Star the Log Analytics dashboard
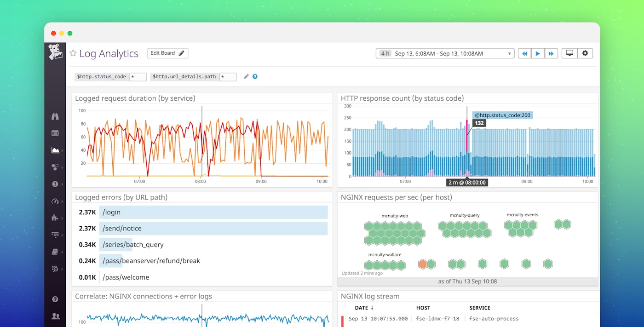 73,53
